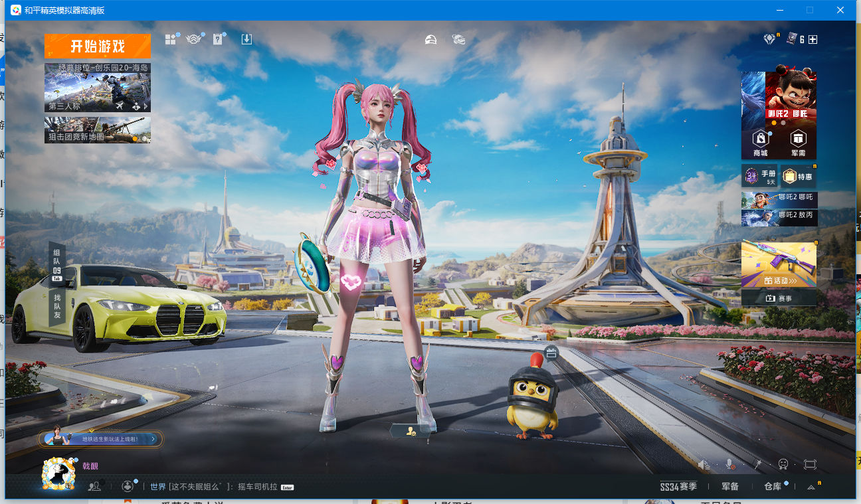Open the 手册 season pass handbook

tap(760, 176)
